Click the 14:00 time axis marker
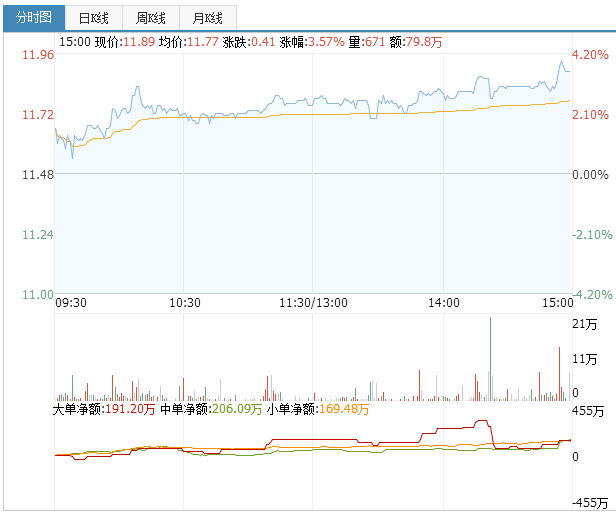Viewport: 616px width, 517px height. (x=443, y=302)
